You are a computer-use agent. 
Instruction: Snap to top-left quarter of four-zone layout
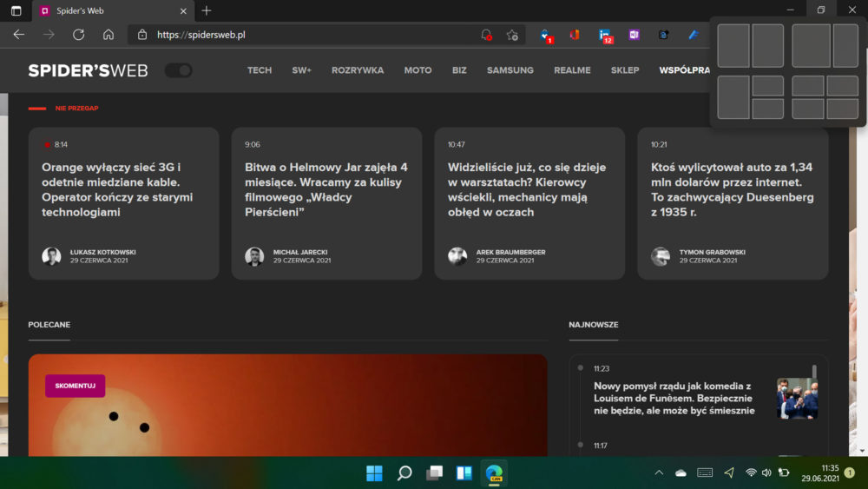pos(807,86)
